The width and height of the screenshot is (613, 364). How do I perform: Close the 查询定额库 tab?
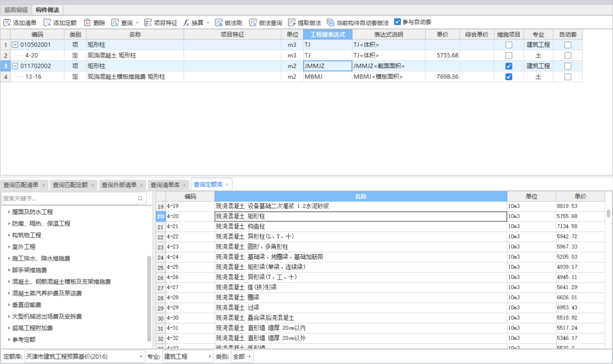click(227, 185)
